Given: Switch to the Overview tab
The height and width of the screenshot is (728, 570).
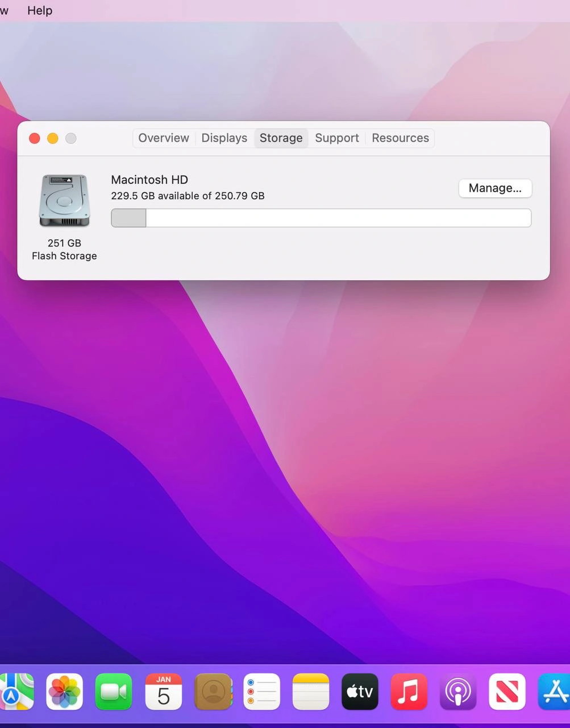Looking at the screenshot, I should 164,138.
